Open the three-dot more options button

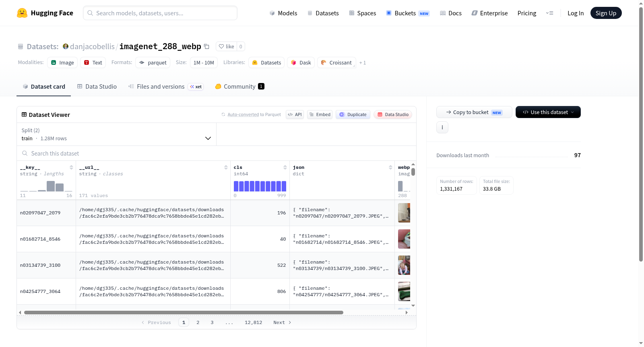tap(442, 127)
